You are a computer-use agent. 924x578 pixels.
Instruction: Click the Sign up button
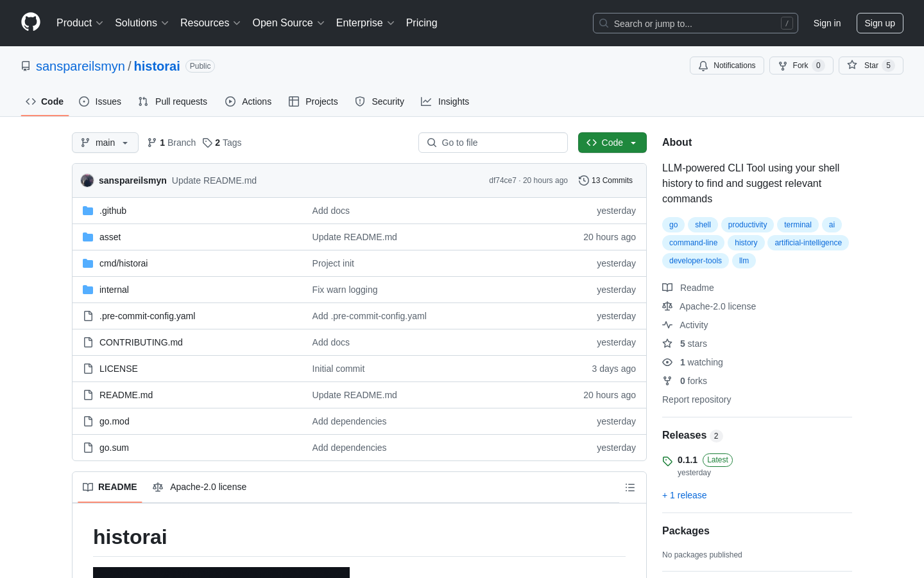[x=880, y=23]
